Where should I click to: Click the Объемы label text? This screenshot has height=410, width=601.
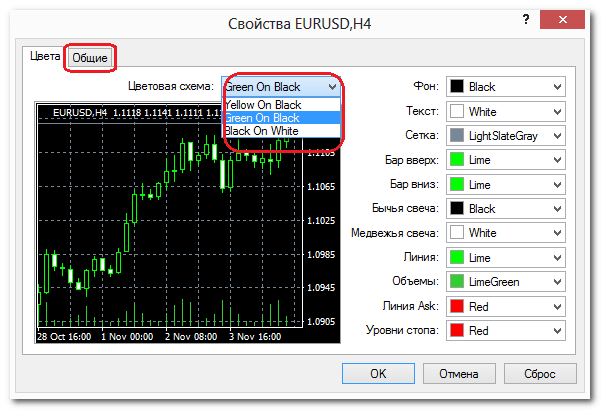coord(415,282)
